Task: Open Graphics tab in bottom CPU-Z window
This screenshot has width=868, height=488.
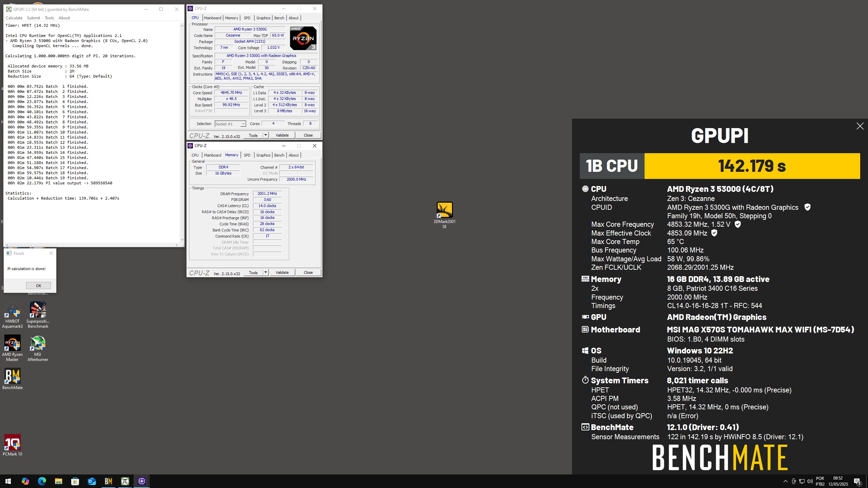Action: [x=263, y=155]
